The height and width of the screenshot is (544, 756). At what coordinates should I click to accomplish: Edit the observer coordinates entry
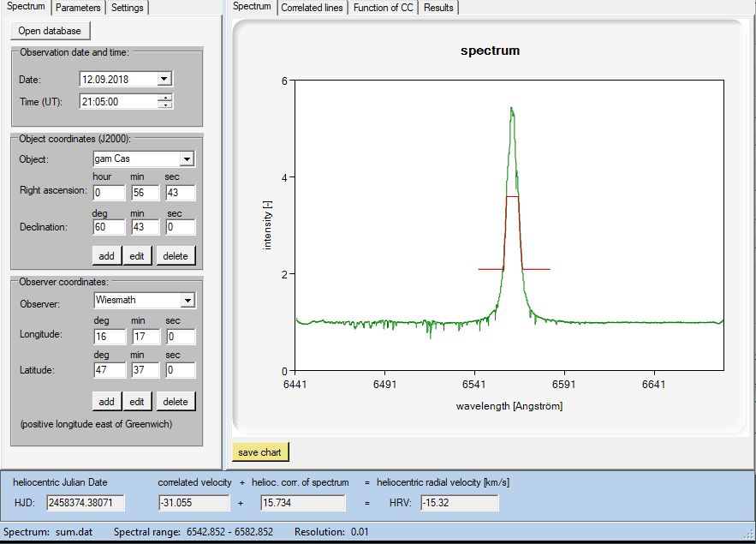(137, 402)
